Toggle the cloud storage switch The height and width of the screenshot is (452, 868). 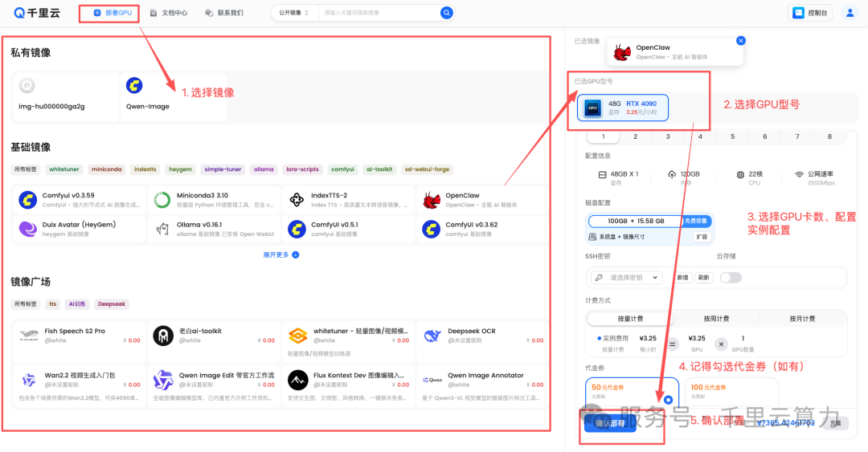point(730,278)
